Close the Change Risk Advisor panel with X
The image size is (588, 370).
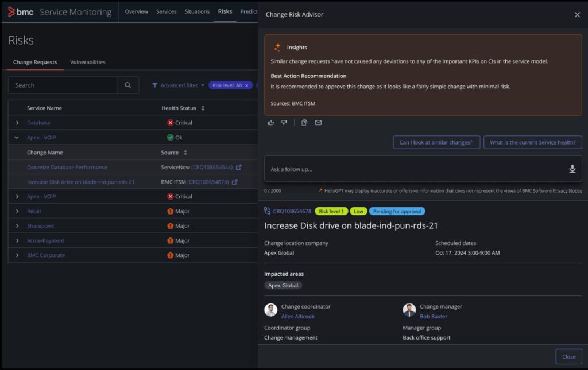tap(577, 14)
